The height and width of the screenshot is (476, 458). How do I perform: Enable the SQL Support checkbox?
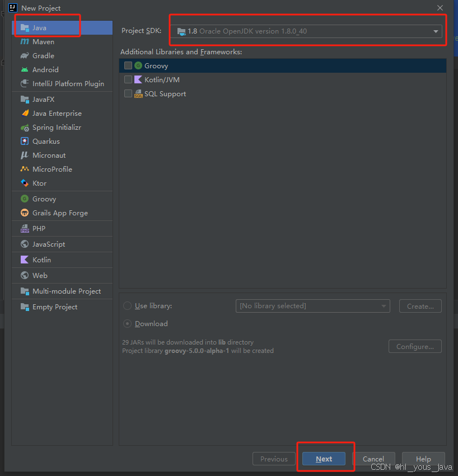pos(128,93)
